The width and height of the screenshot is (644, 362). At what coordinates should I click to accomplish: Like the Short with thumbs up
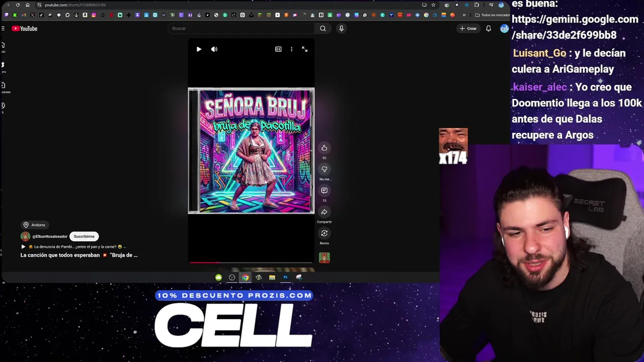(x=324, y=148)
